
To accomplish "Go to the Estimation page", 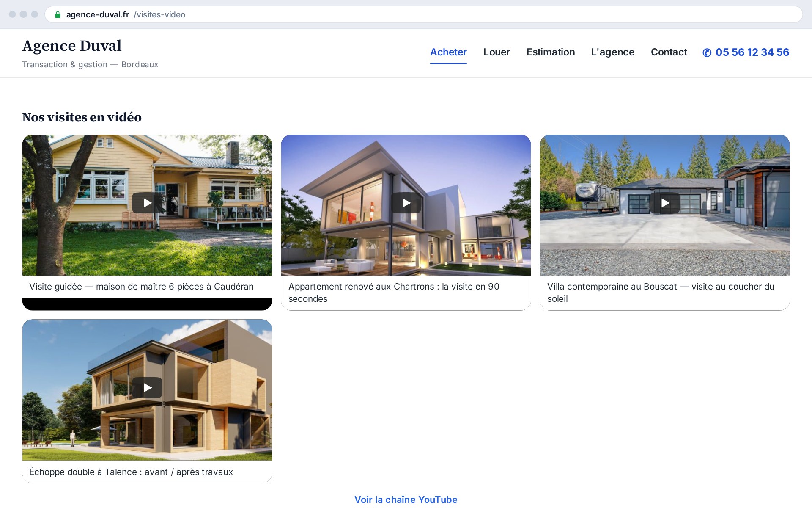I will [551, 52].
